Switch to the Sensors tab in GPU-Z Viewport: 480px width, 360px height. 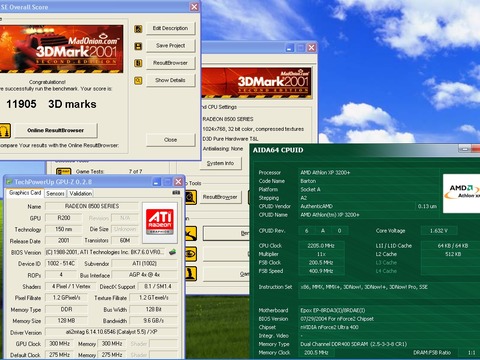(x=55, y=193)
